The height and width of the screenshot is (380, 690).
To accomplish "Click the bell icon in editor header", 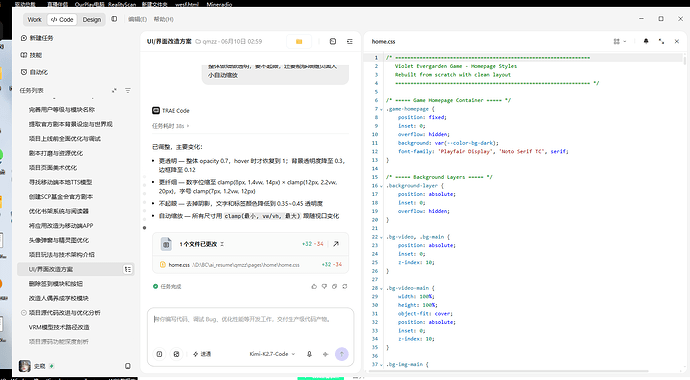I will click(646, 41).
